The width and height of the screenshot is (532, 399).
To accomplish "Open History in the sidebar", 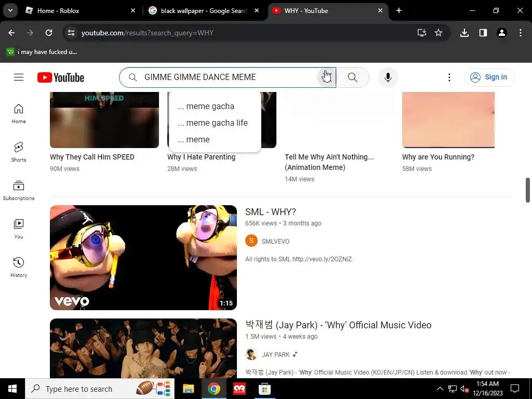I will pyautogui.click(x=19, y=268).
